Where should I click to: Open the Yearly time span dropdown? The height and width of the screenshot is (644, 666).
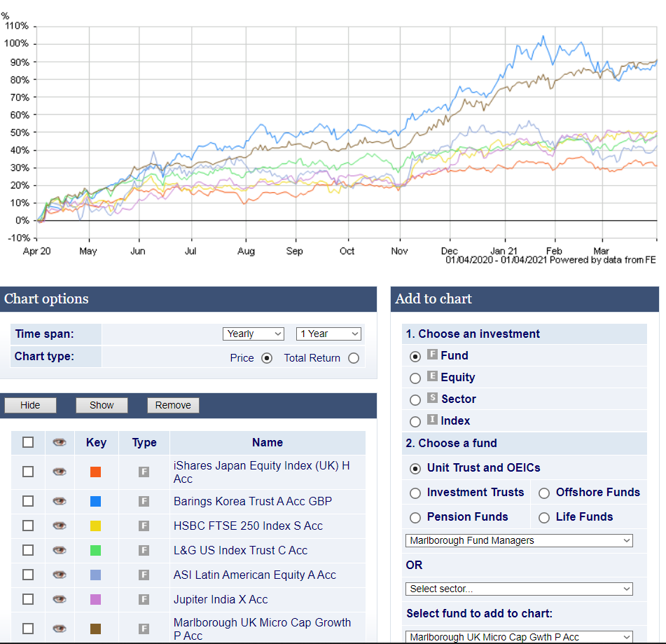(254, 334)
